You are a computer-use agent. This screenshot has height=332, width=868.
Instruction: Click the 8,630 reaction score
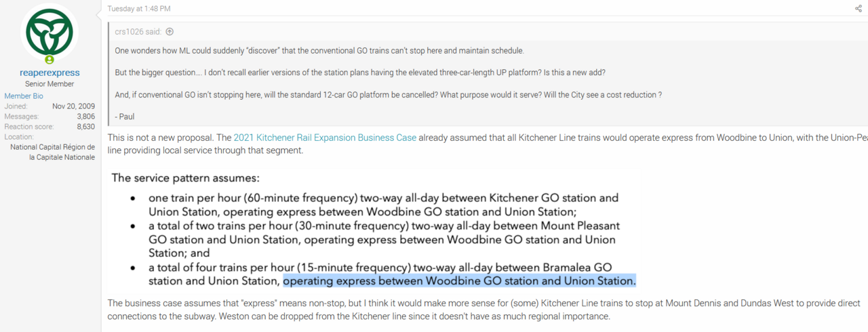coord(84,127)
